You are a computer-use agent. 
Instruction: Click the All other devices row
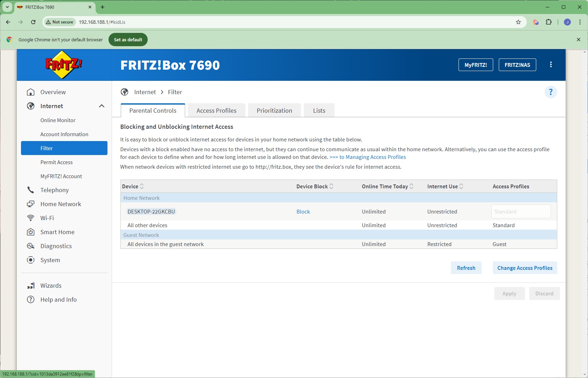pyautogui.click(x=338, y=225)
